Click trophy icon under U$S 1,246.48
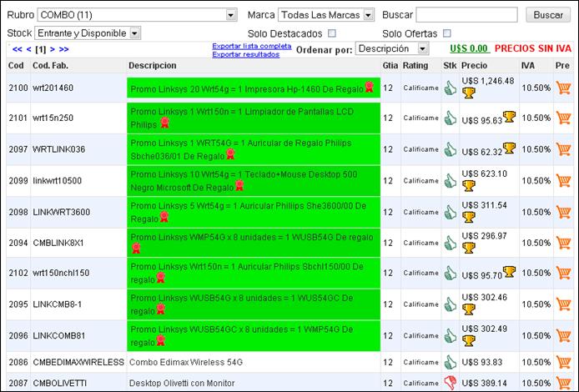This screenshot has width=579, height=392. pos(469,93)
